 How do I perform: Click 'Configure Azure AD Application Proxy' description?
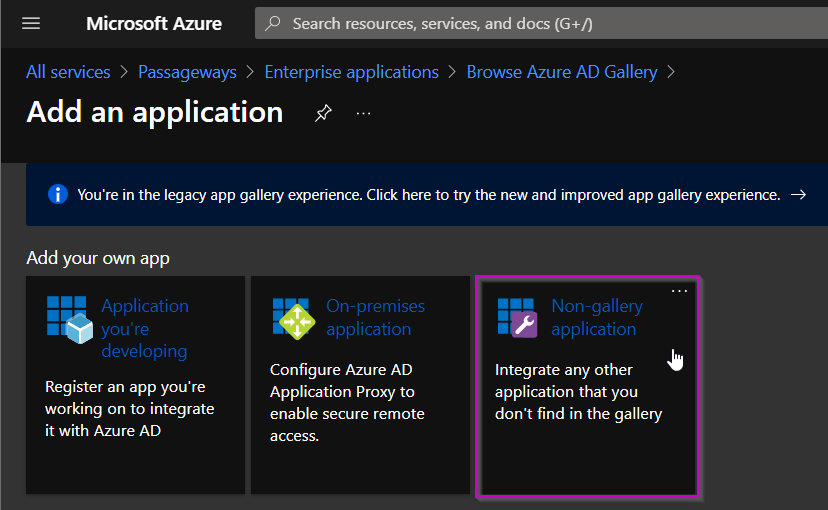[x=347, y=402]
